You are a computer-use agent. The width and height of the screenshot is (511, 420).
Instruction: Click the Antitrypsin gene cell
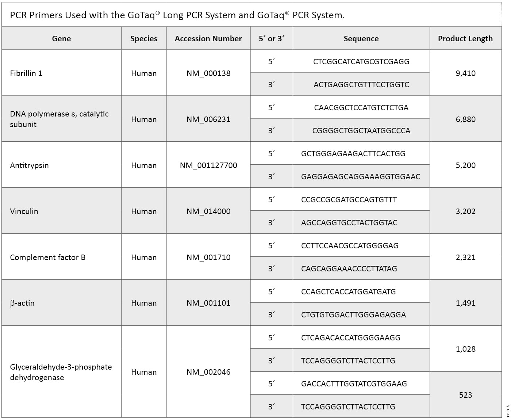pyautogui.click(x=29, y=165)
